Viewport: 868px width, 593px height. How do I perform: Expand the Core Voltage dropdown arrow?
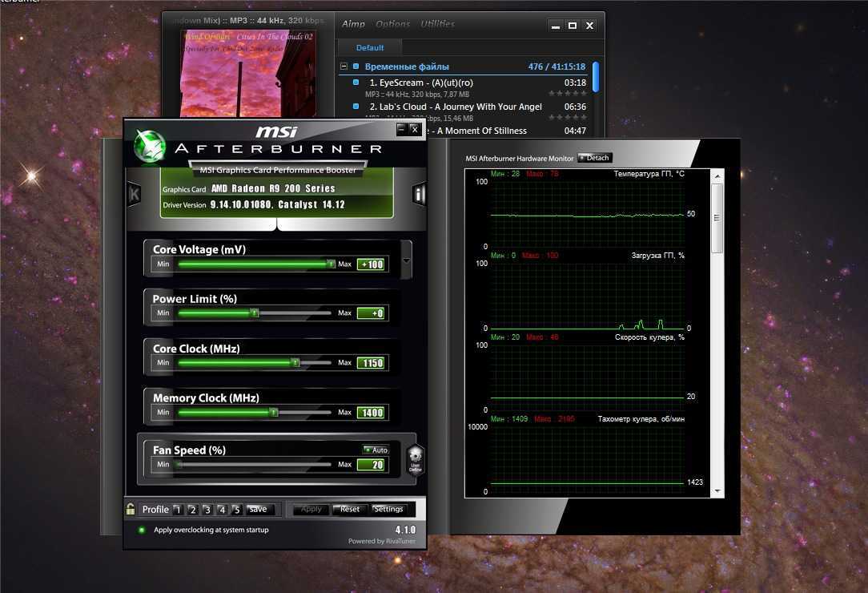point(406,260)
